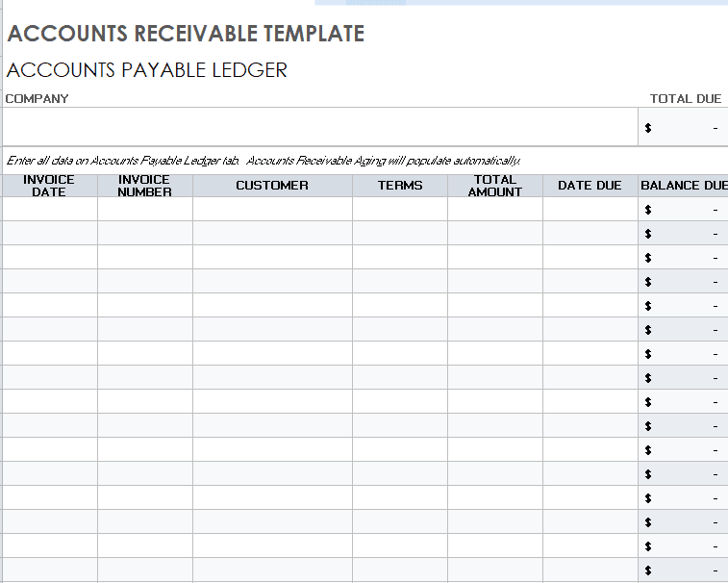
Task: Click the Total Due amount cell
Action: 683,127
